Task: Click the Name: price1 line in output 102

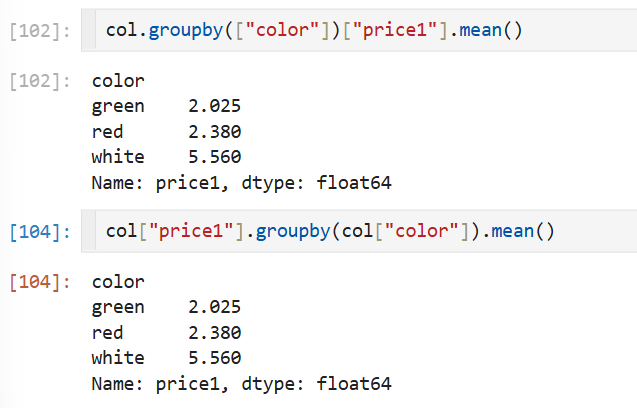Action: tap(160, 183)
